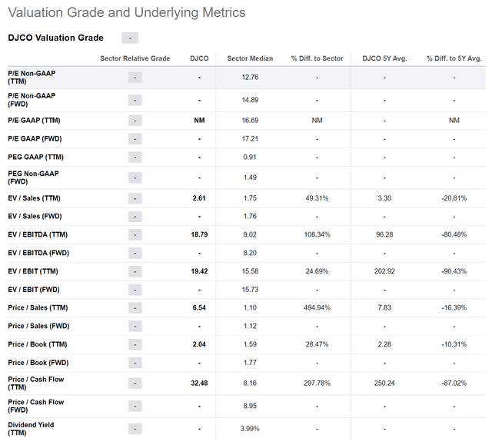The height and width of the screenshot is (448, 492).
Task: Click the 32.48 Price / Cash Flow value
Action: pos(199,383)
